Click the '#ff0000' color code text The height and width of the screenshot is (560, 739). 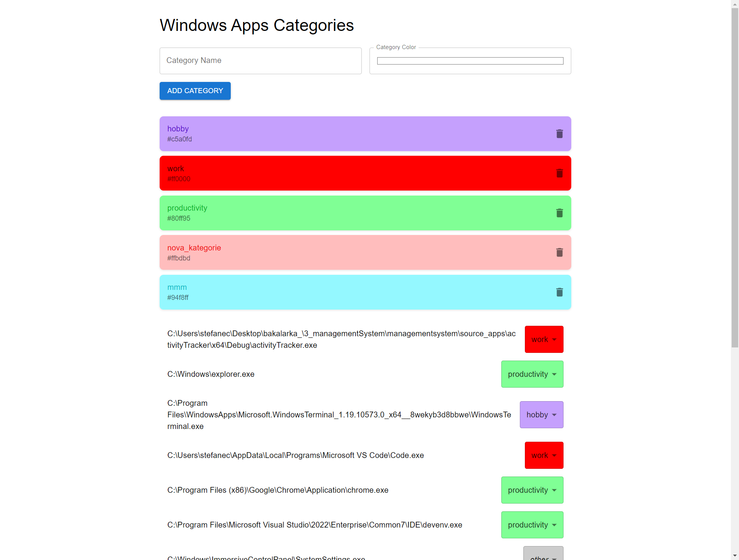coord(179,179)
